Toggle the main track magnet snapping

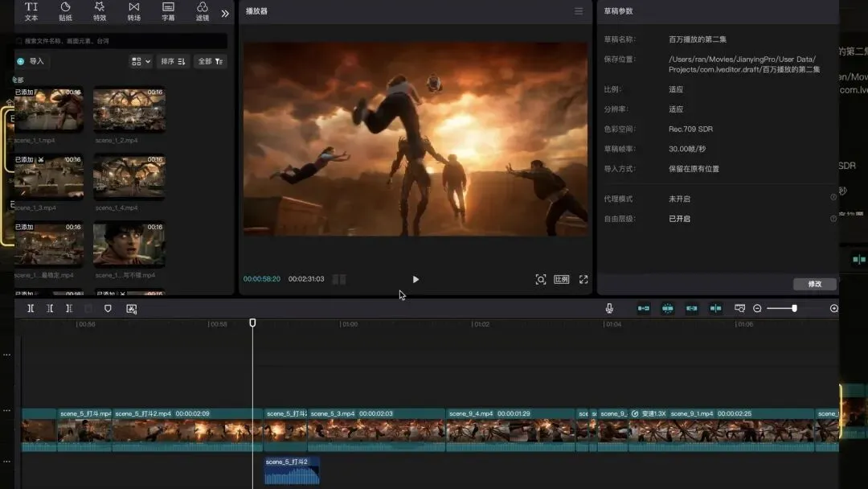644,308
